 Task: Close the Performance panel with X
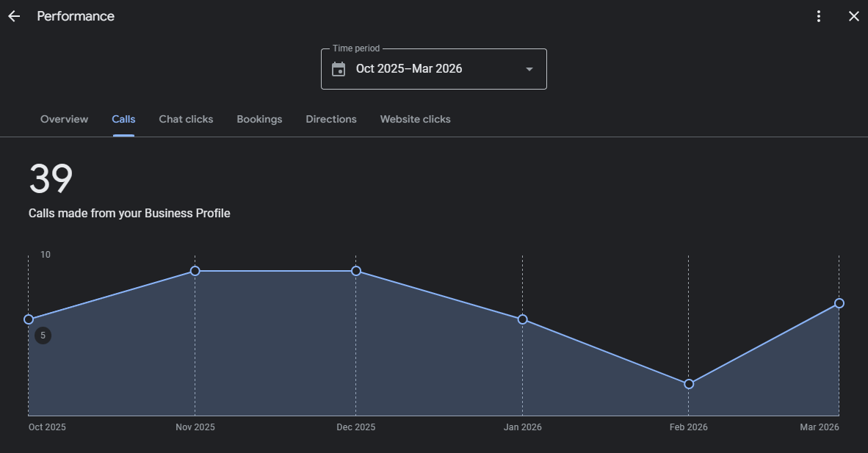tap(853, 16)
